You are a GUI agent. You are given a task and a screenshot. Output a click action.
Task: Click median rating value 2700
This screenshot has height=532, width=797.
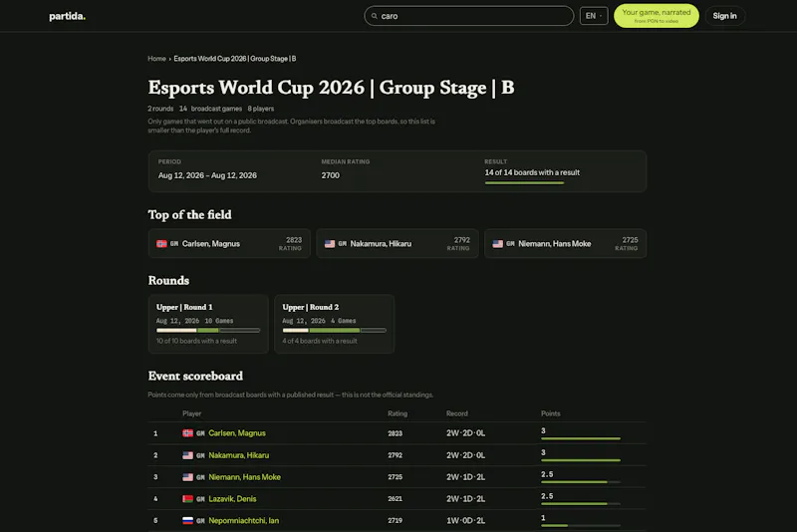(331, 175)
